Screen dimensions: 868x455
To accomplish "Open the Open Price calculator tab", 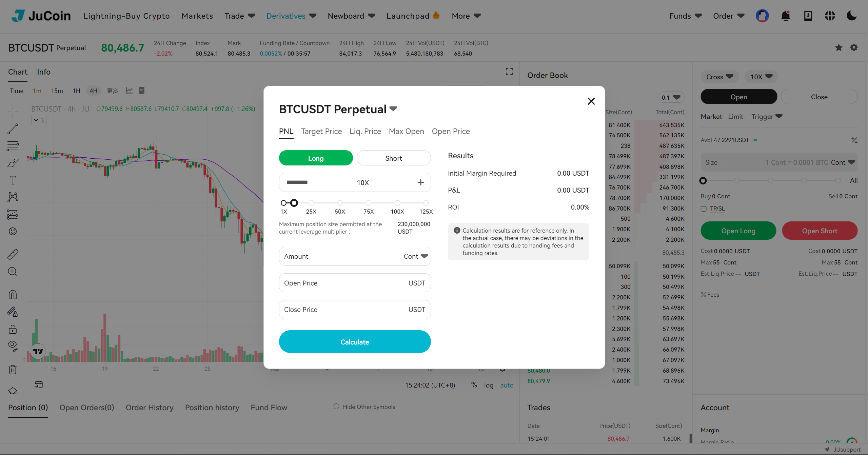I will pyautogui.click(x=451, y=131).
